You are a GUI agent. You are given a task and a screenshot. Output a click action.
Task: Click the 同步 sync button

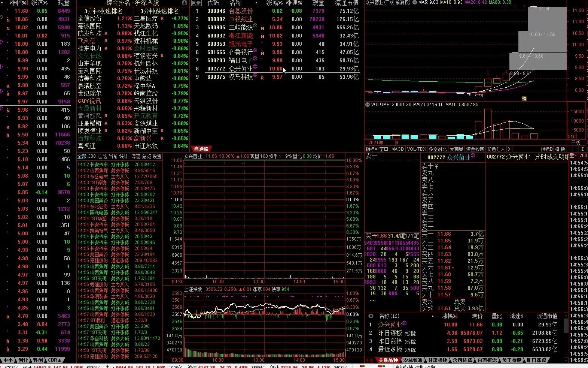(x=196, y=3)
